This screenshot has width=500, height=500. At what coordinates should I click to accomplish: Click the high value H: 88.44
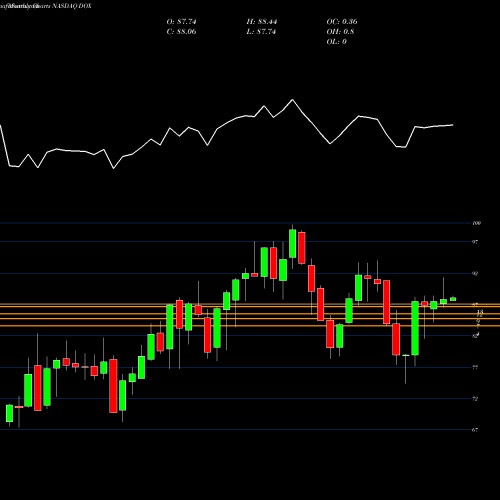[x=262, y=22]
